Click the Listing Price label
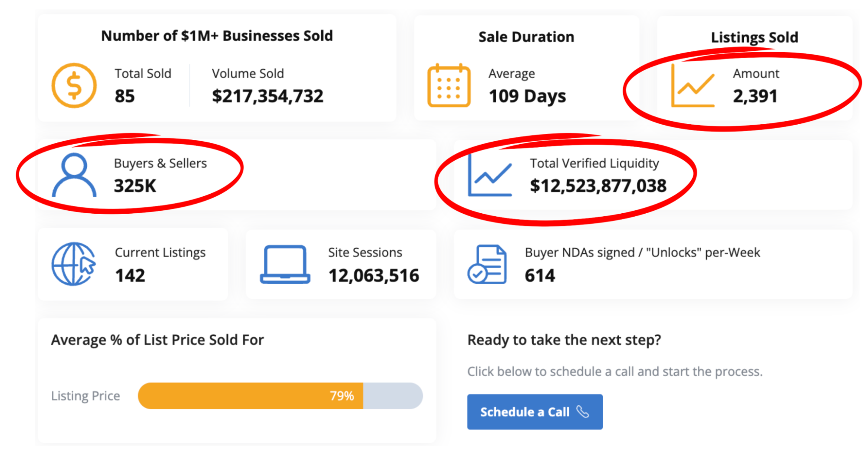Image resolution: width=868 pixels, height=460 pixels. (x=86, y=396)
